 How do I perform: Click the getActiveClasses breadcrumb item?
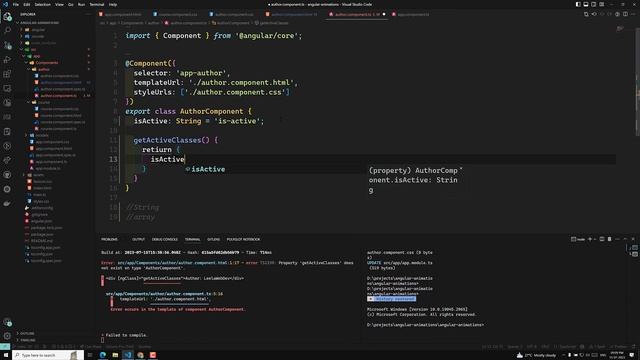pyautogui.click(x=274, y=23)
